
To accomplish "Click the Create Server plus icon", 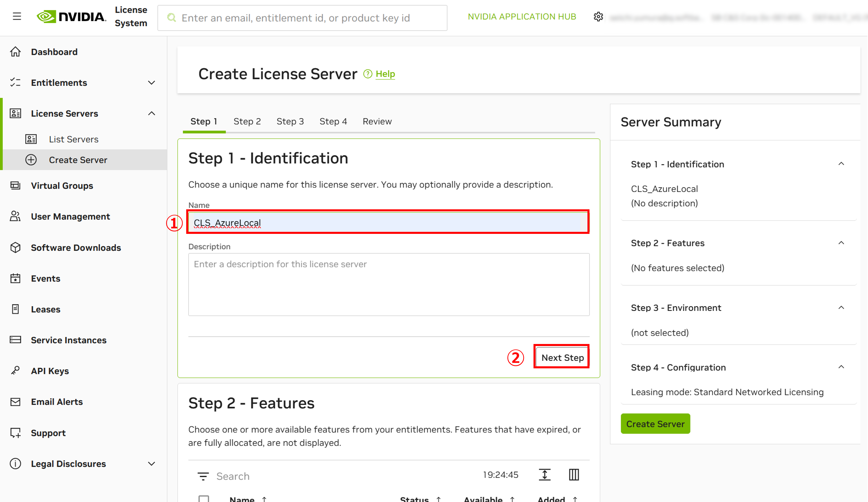I will click(x=31, y=160).
